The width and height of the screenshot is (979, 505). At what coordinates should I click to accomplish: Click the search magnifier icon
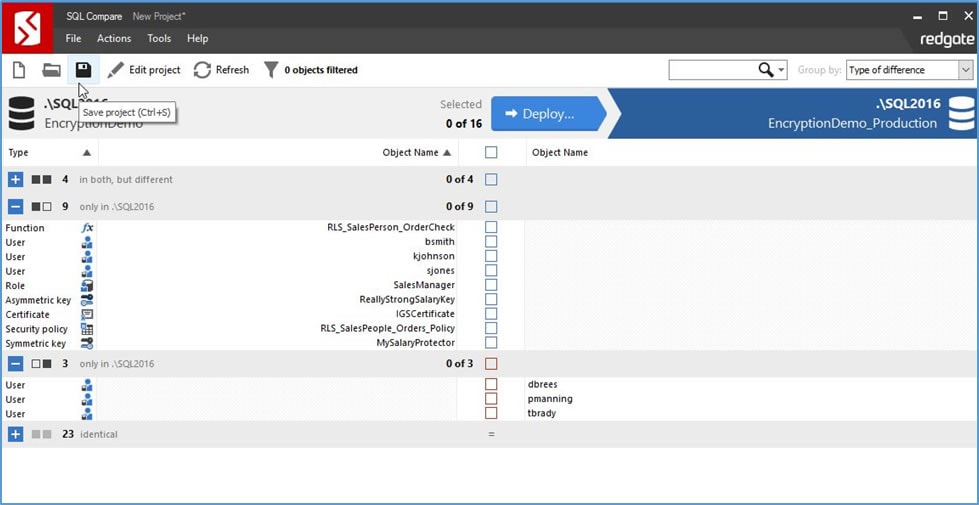(x=765, y=70)
